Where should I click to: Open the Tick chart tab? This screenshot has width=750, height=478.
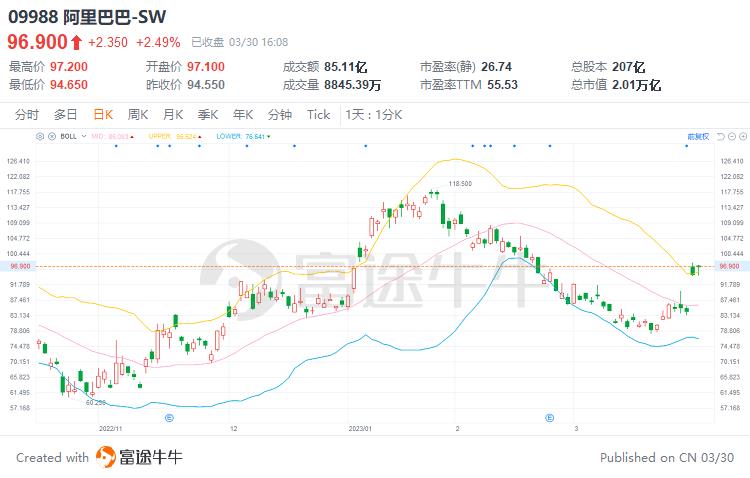319,115
